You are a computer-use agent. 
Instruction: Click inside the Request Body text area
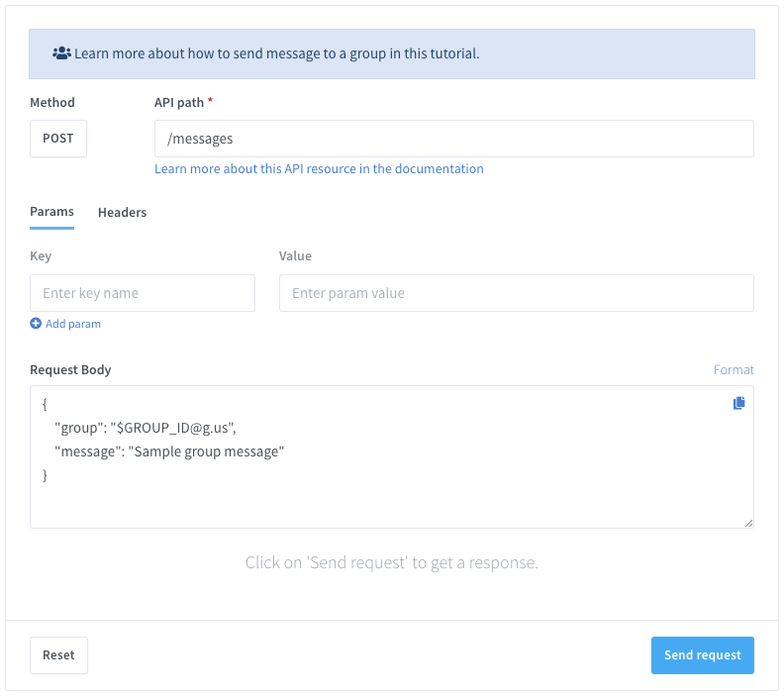click(391, 500)
